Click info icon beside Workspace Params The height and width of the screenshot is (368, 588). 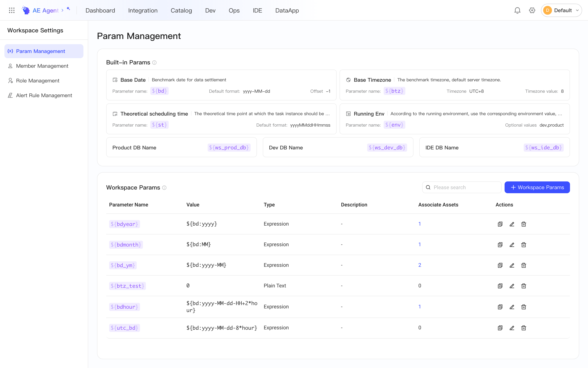(164, 188)
